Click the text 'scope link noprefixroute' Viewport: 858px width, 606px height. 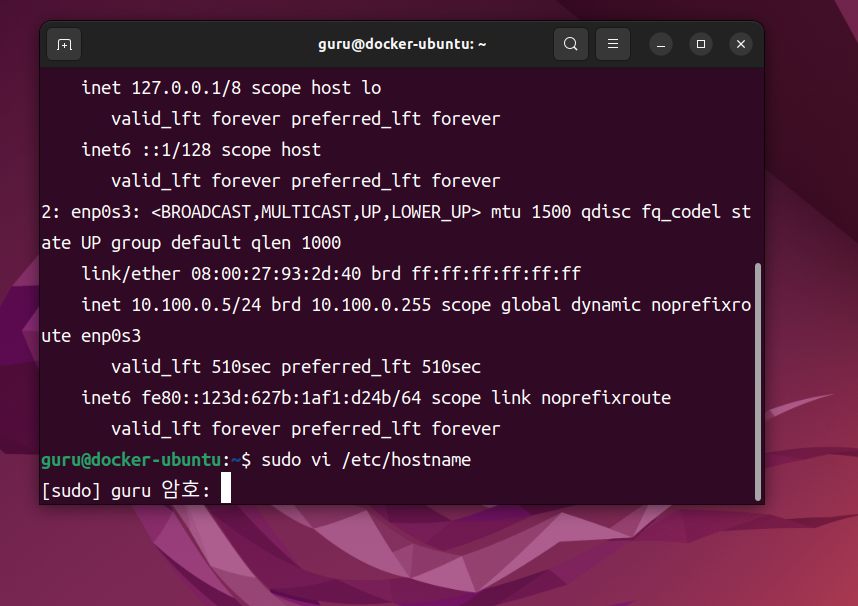tap(551, 397)
